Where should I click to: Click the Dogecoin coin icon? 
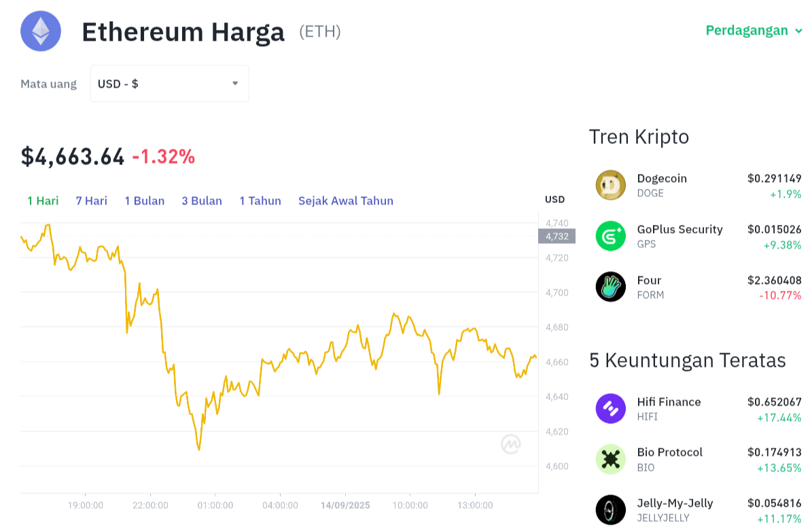click(611, 185)
